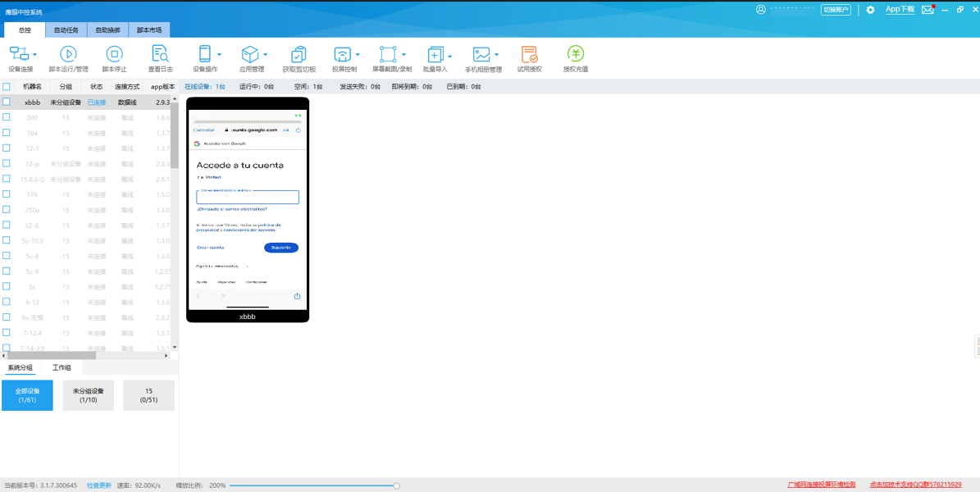
Task: Click 授权充值 yuan recharge icon
Action: click(576, 54)
